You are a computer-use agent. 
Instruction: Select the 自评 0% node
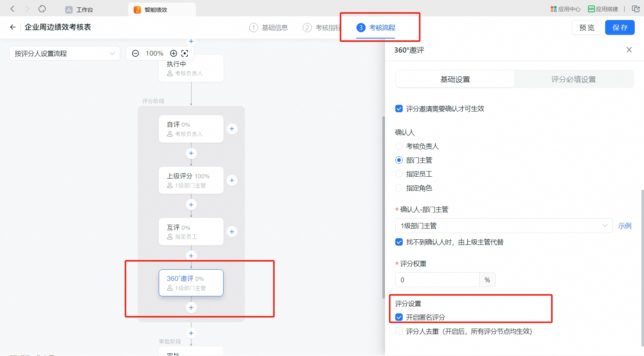point(191,129)
